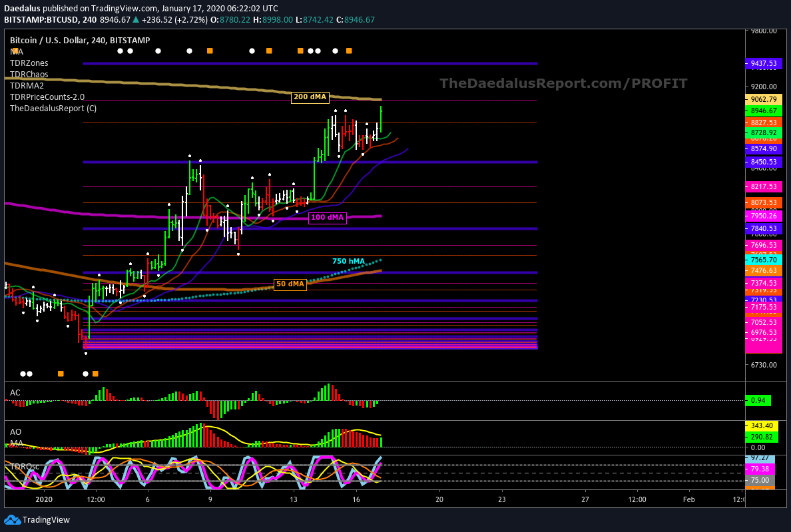This screenshot has height=532, width=791.
Task: Click the 8946.67 green current price tag
Action: point(764,111)
